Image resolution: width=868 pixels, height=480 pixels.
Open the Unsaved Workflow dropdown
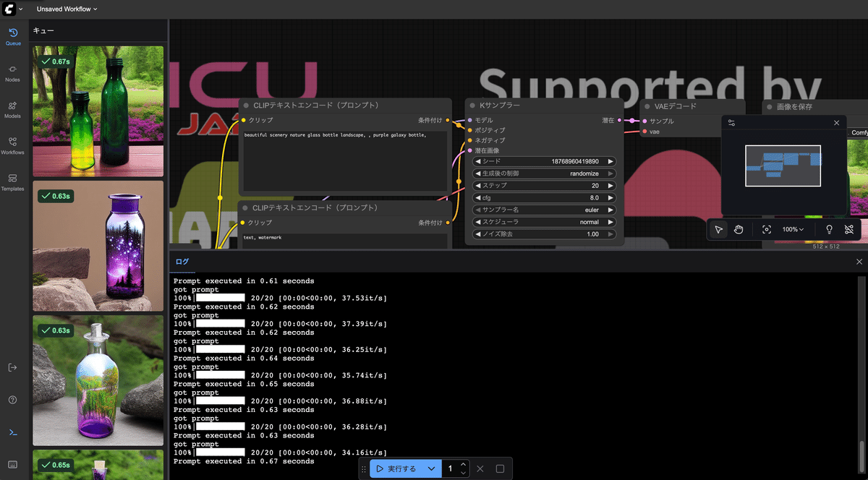67,9
